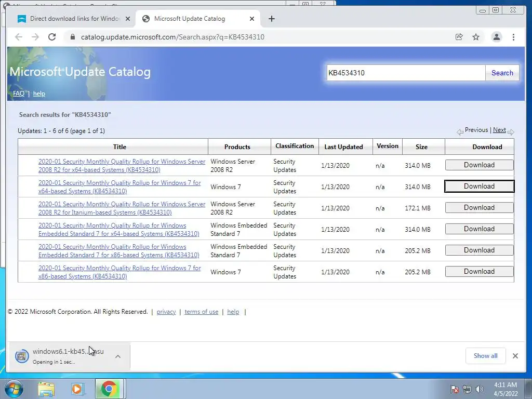The width and height of the screenshot is (532, 399).
Task: Click the browser forward arrow
Action: 35,37
